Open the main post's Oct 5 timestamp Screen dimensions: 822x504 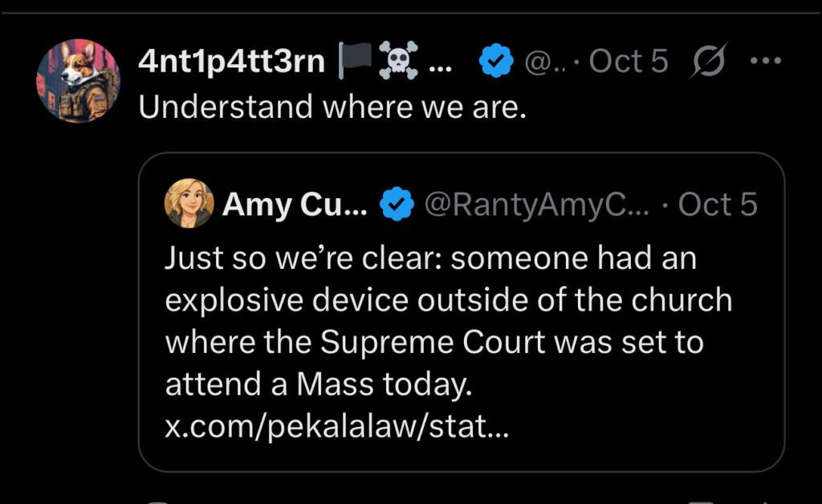click(x=629, y=62)
